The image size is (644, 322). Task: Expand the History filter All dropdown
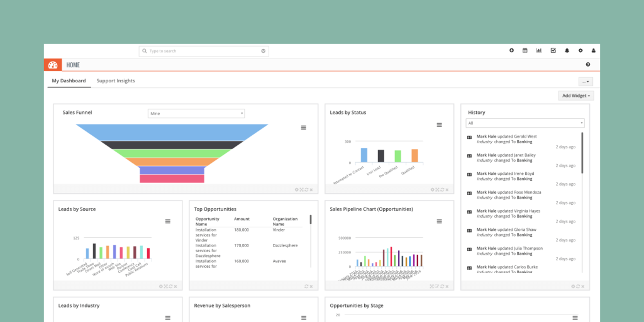point(525,123)
